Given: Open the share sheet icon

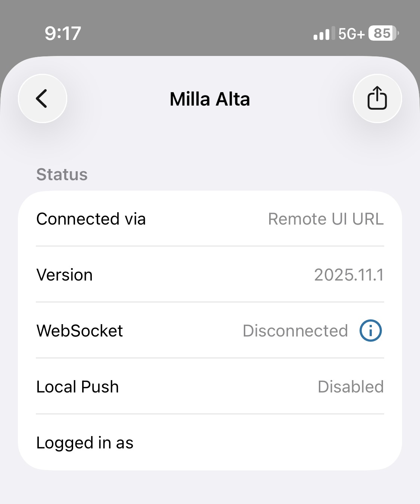Looking at the screenshot, I should [x=377, y=98].
